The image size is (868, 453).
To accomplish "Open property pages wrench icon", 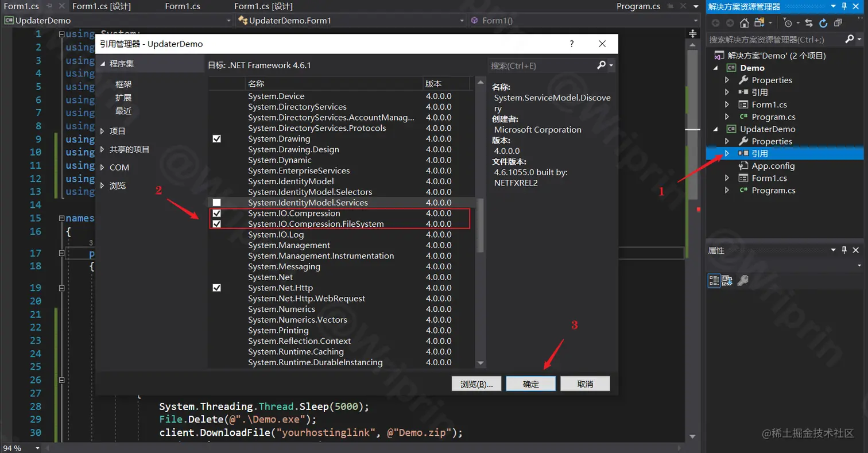I will (742, 280).
